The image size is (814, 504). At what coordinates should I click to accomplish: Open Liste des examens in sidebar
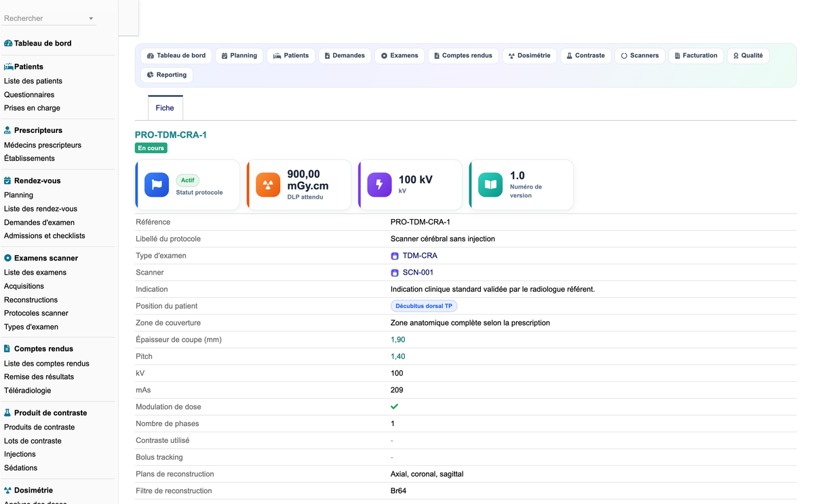(x=35, y=273)
